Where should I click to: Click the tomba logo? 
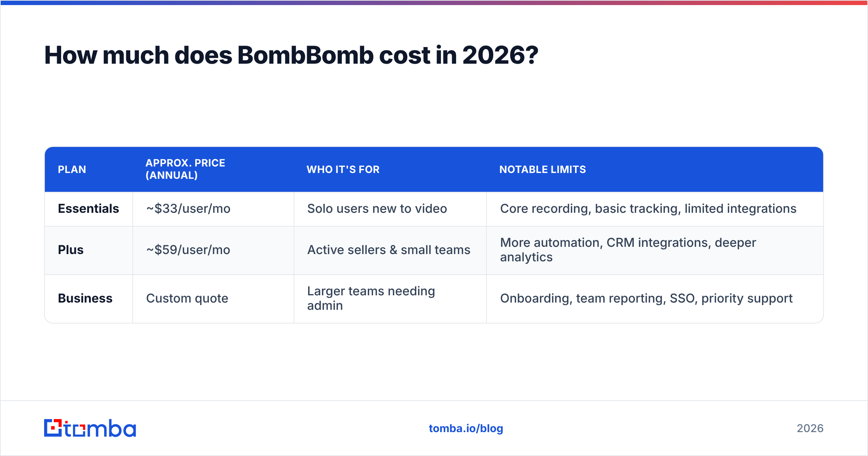[x=90, y=428]
